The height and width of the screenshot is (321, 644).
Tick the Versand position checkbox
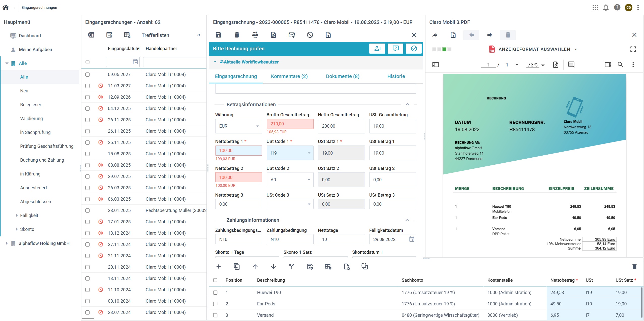(x=215, y=315)
